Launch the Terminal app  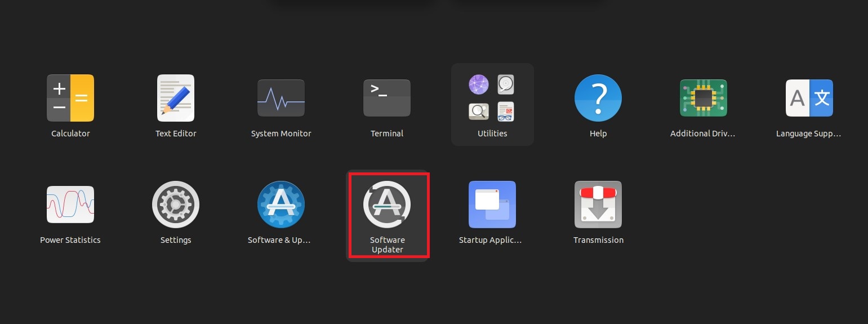click(387, 98)
